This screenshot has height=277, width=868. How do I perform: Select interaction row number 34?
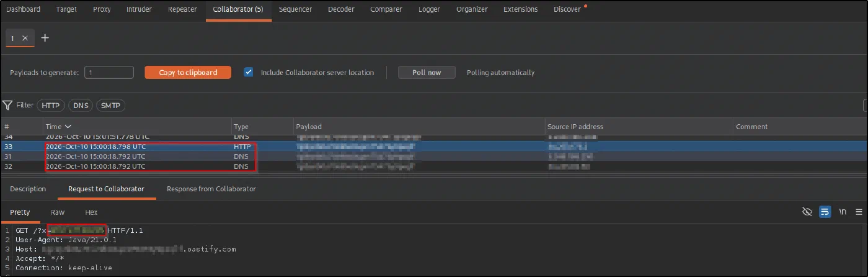(434, 137)
